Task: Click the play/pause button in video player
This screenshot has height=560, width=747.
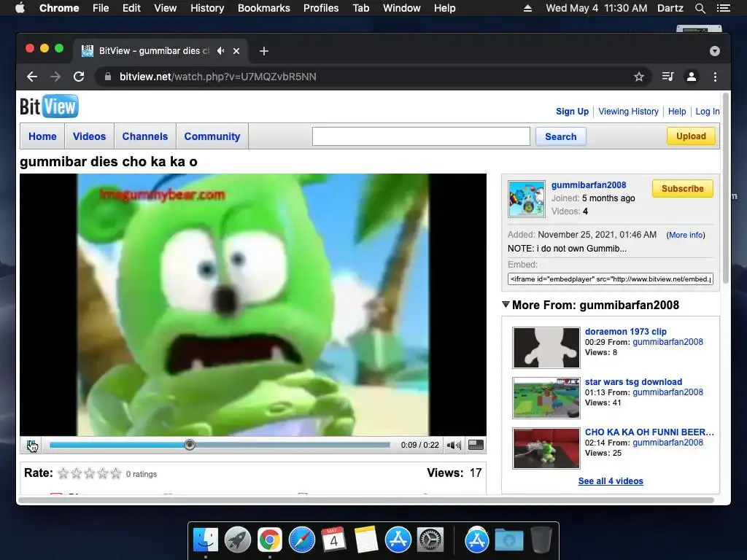Action: click(32, 446)
